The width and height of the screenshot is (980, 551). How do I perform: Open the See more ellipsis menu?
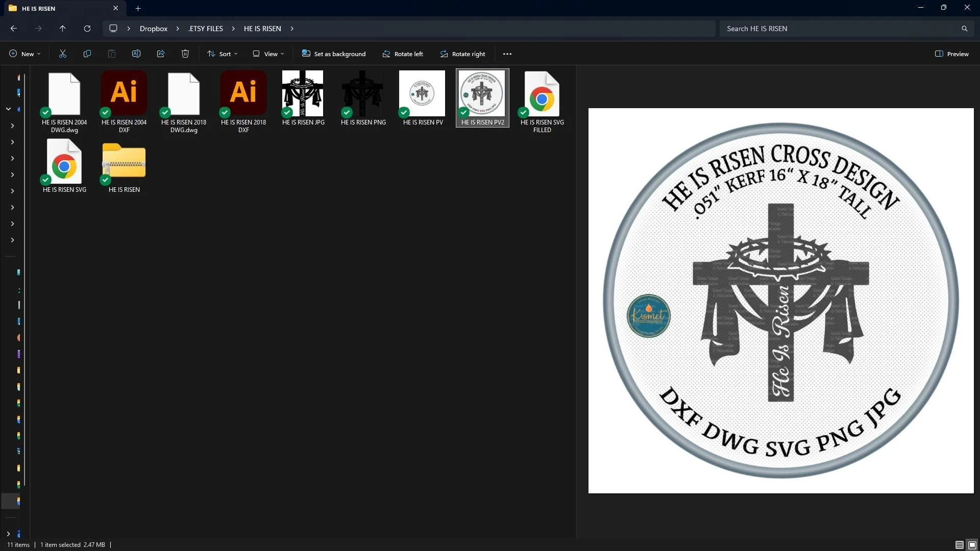click(507, 54)
